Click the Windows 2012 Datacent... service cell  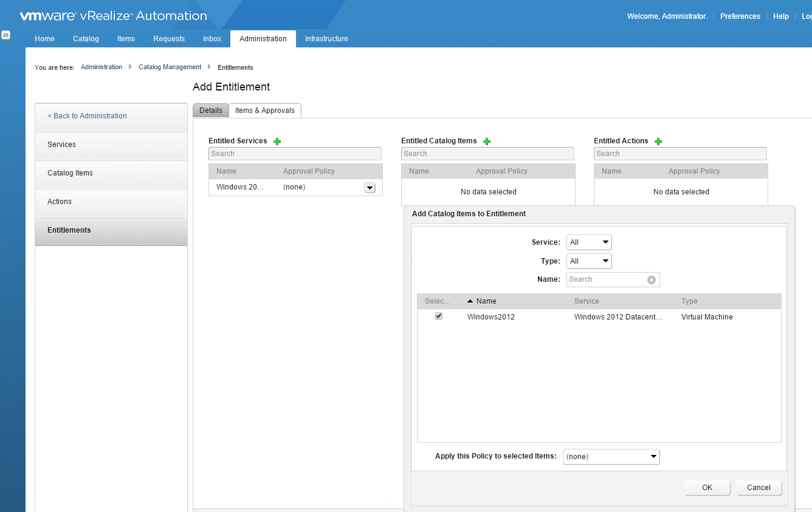coord(618,317)
